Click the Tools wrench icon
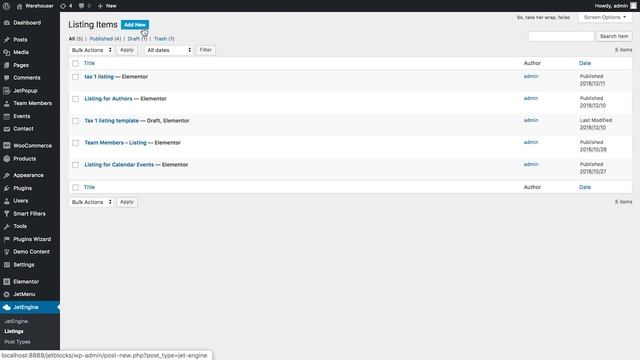 click(7, 226)
